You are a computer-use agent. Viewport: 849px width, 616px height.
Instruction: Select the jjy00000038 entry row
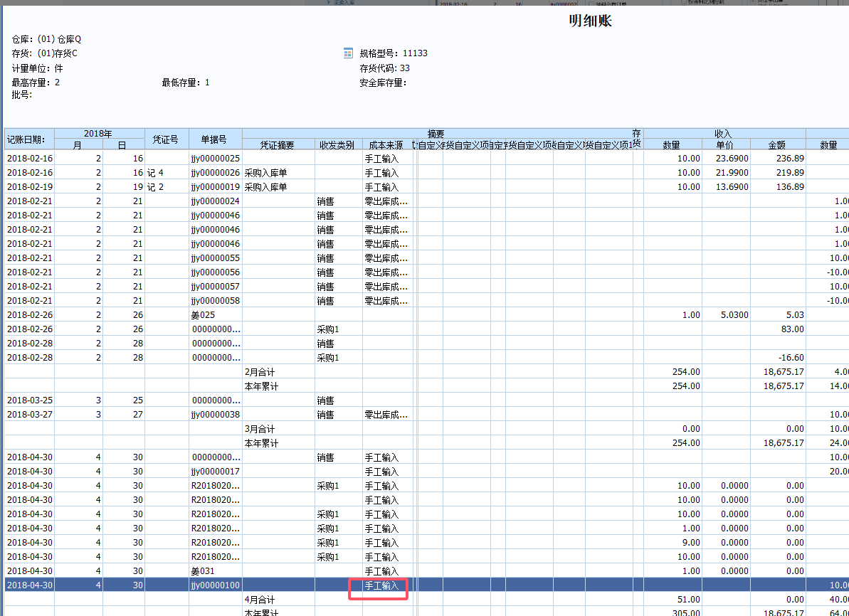click(x=215, y=414)
